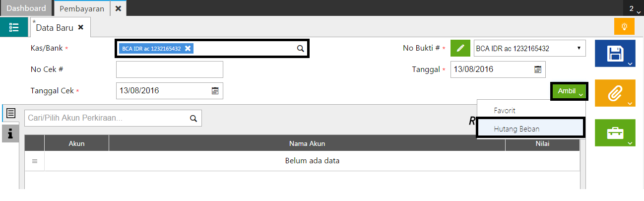Click the info side tab icon
This screenshot has width=644, height=201.
pos(10,133)
